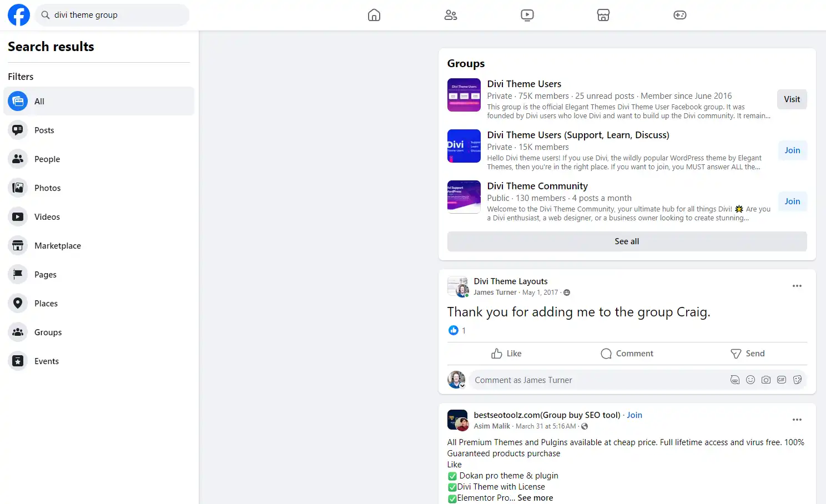
Task: Attach a photo using the camera icon
Action: click(x=766, y=380)
